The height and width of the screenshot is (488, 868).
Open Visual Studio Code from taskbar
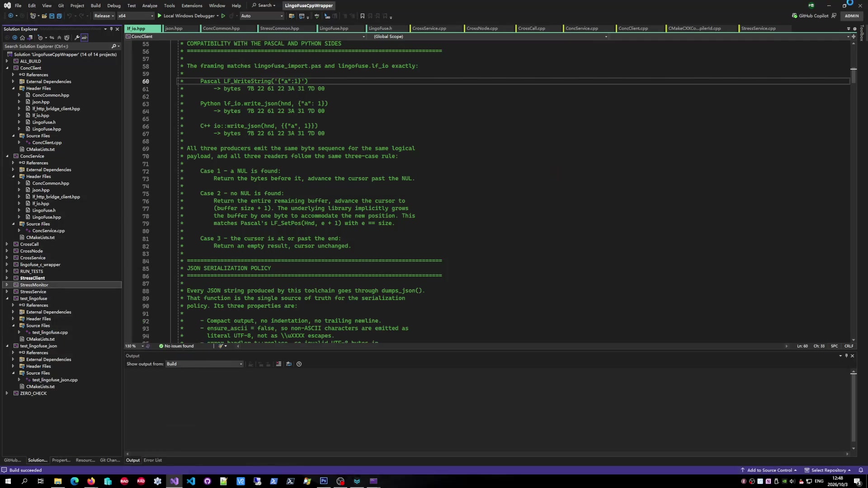pyautogui.click(x=191, y=481)
